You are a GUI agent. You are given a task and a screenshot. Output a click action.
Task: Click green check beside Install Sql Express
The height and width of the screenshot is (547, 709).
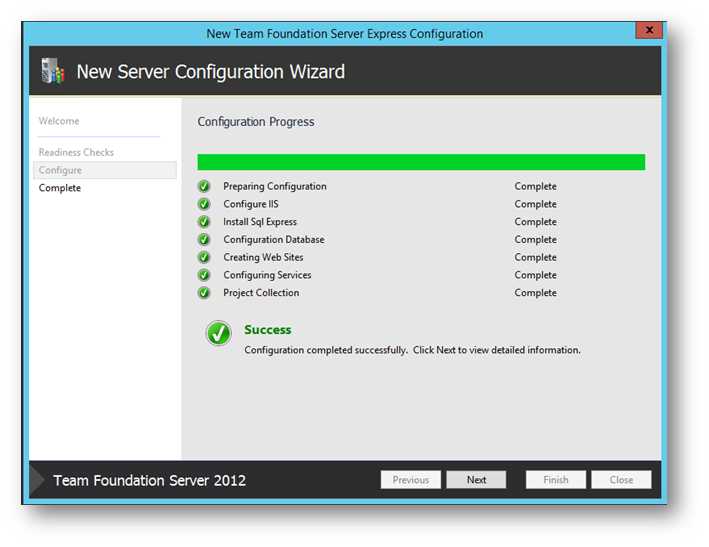tap(204, 222)
